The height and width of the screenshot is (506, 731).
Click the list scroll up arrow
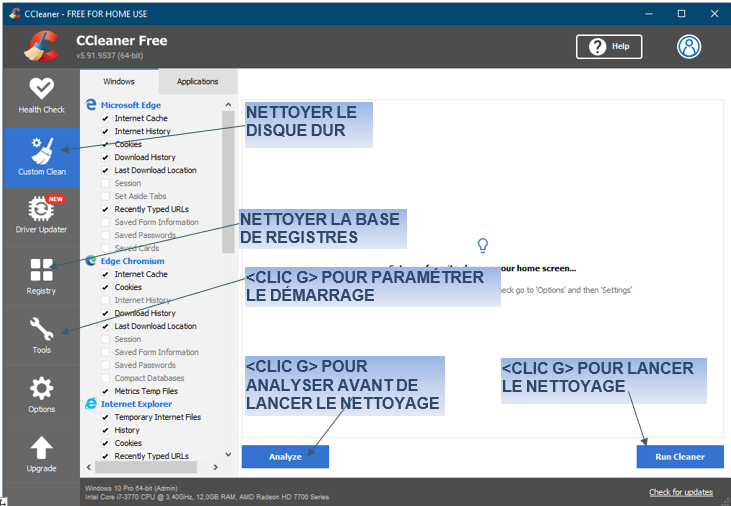click(228, 105)
